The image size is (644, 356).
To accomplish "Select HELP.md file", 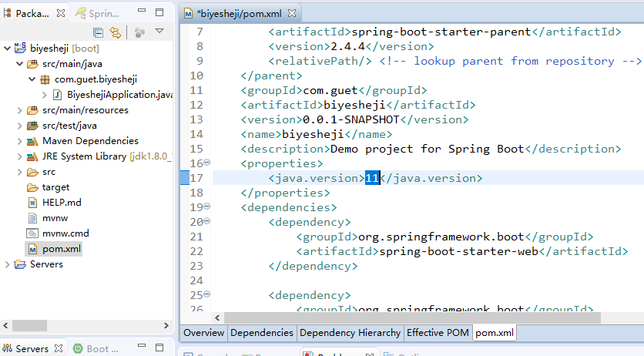I will pyautogui.click(x=54, y=203).
